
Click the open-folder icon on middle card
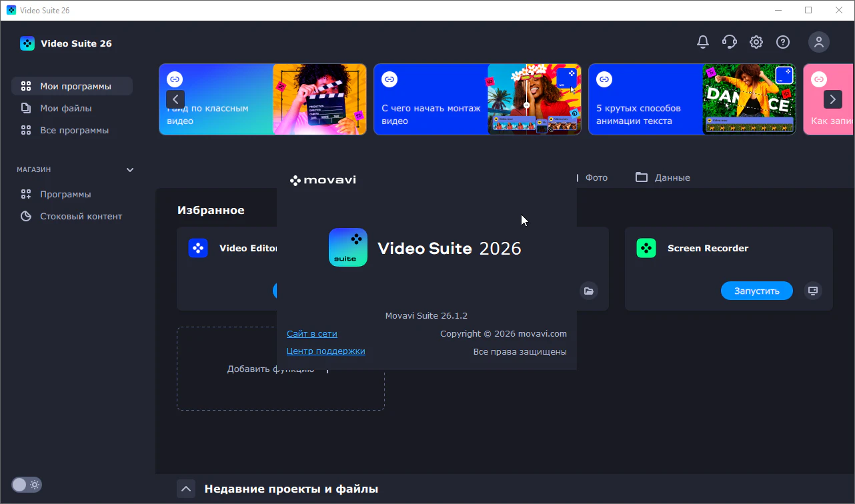click(588, 291)
